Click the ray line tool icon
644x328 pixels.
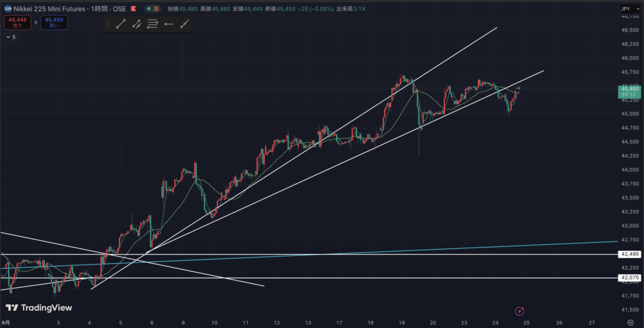coord(184,24)
